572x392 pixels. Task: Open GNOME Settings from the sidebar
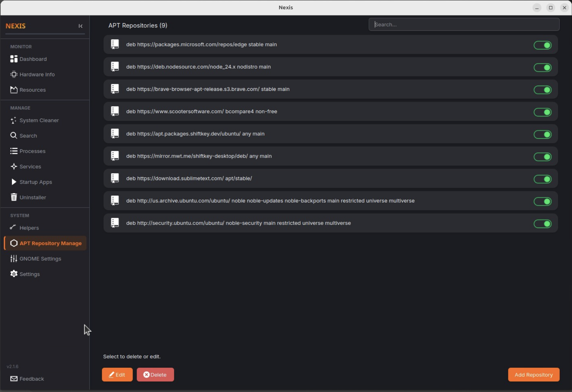tap(13, 258)
